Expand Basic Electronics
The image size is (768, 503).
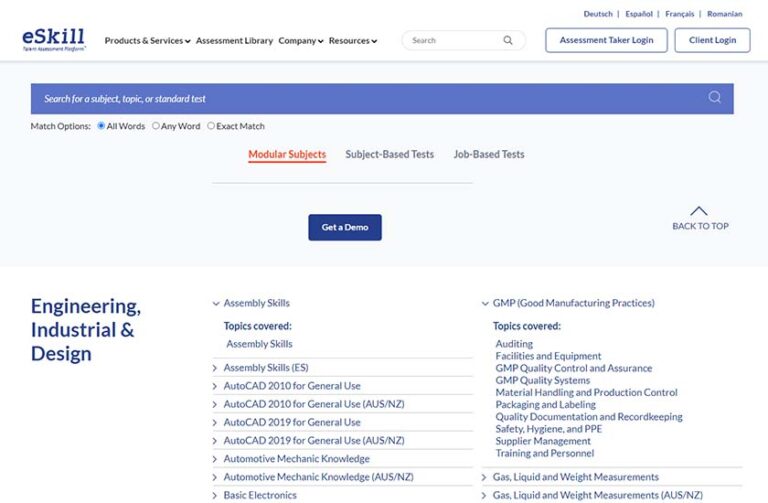[255, 495]
